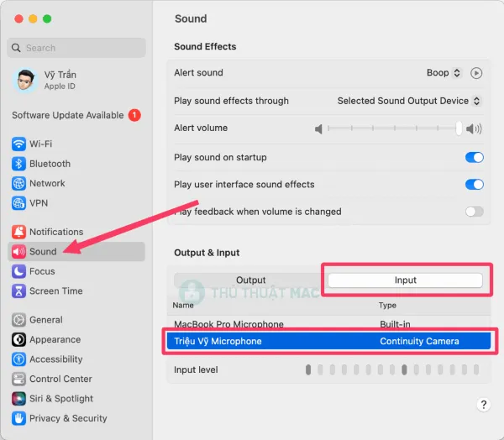
Task: Switch to the Output tab
Action: coord(250,280)
